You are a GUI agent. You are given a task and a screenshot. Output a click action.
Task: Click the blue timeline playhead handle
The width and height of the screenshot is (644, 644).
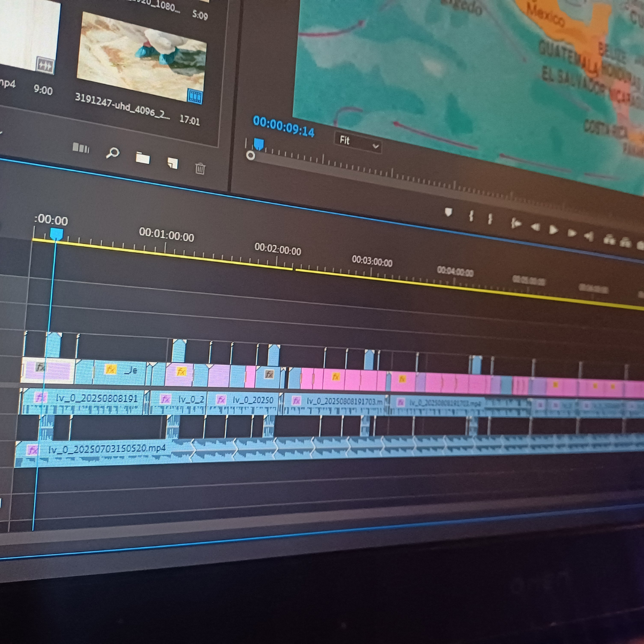point(56,234)
